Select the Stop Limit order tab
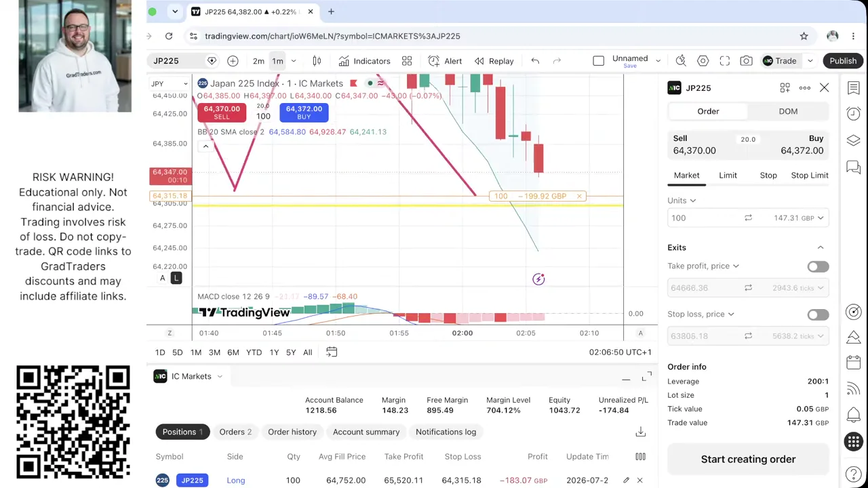Screen dimensions: 868x488 [x=810, y=176]
